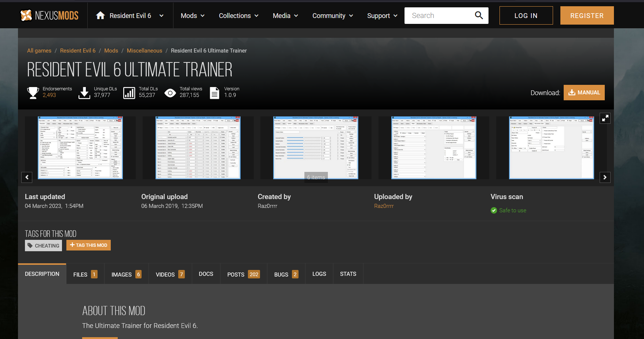Image resolution: width=644 pixels, height=339 pixels.
Task: Click the green Safe to use checkmark
Action: point(494,210)
